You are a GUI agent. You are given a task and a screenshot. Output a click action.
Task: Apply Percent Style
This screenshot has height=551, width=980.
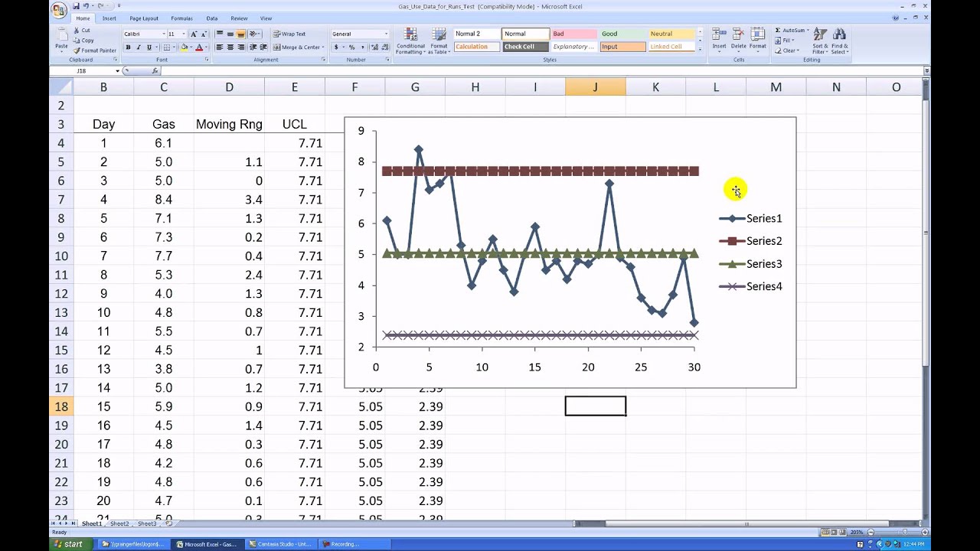click(x=351, y=47)
